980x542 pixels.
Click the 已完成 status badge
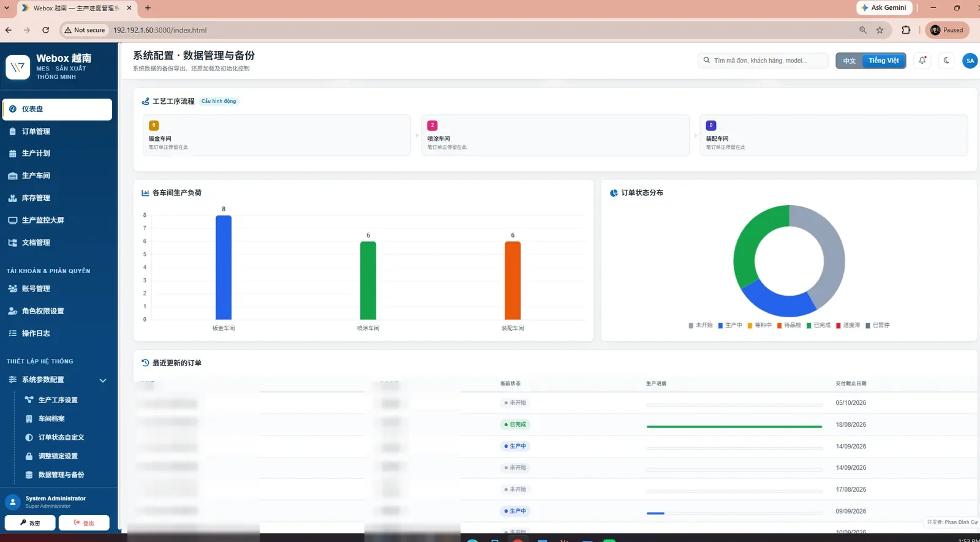[x=515, y=424]
